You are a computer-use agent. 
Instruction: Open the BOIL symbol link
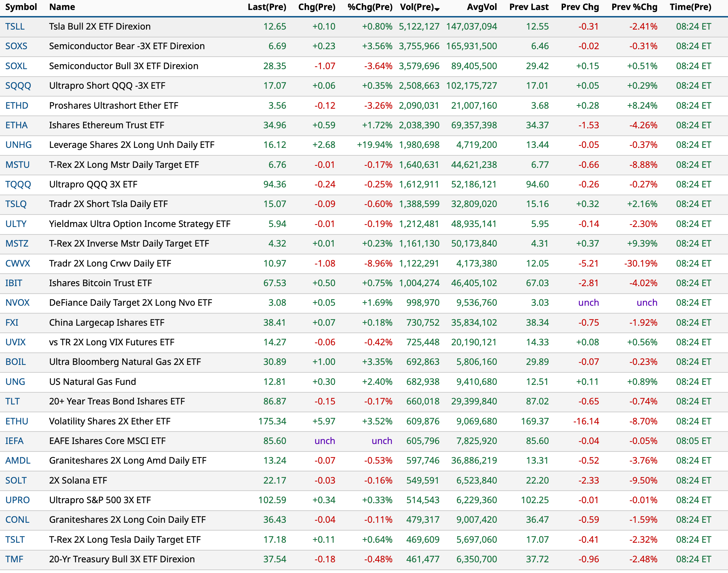(16, 362)
